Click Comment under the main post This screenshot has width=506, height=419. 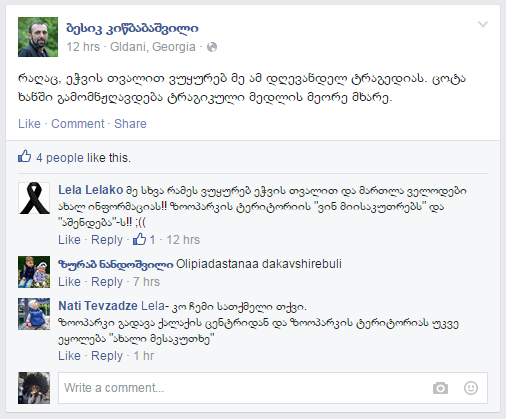pos(78,124)
